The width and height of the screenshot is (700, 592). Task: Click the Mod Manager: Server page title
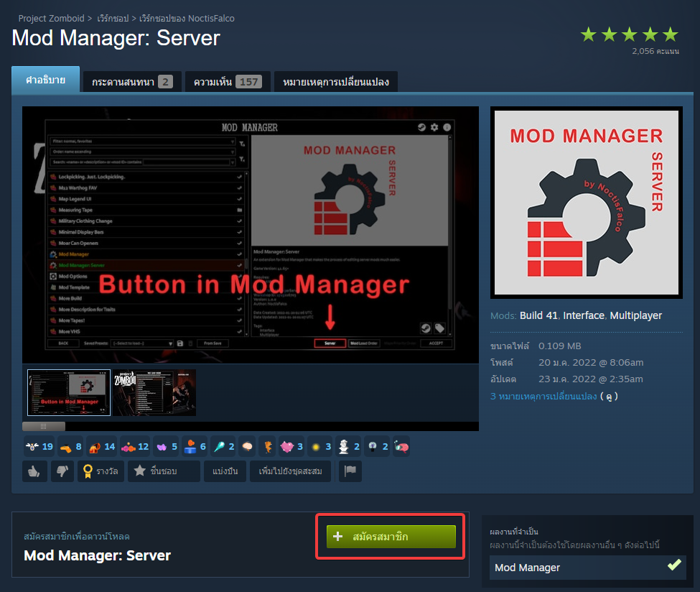coord(116,38)
